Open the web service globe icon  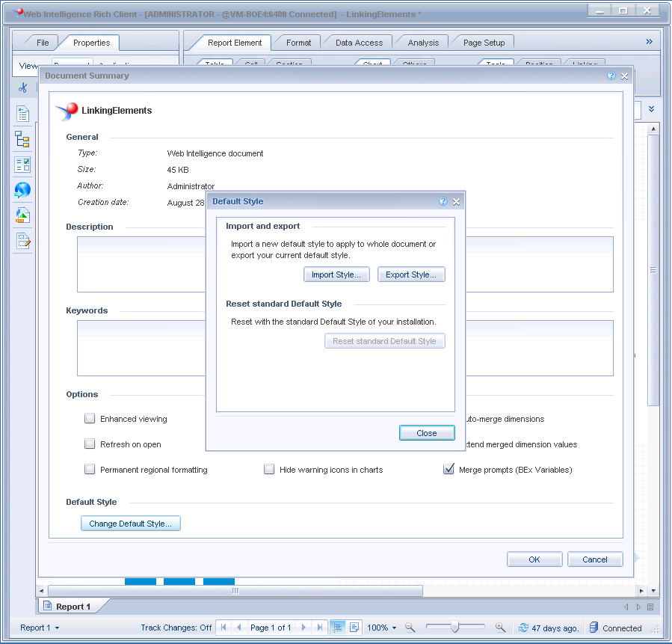(x=22, y=190)
